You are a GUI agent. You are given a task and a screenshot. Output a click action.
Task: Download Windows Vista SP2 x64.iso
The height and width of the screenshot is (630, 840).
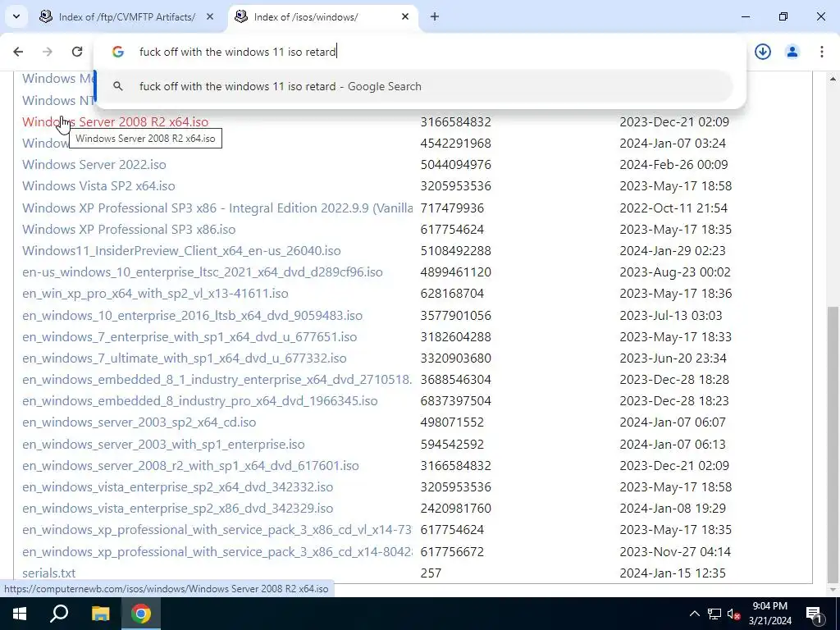[98, 186]
